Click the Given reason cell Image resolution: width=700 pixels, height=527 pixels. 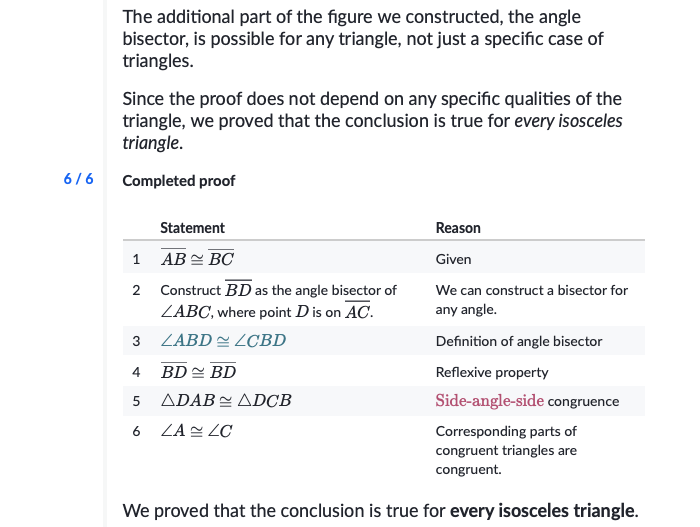coord(453,259)
